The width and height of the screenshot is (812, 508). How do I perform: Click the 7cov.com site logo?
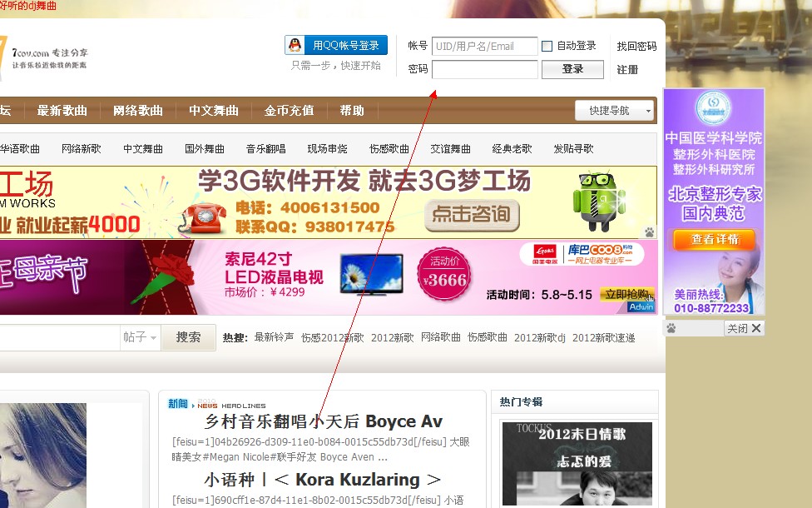pos(44,58)
